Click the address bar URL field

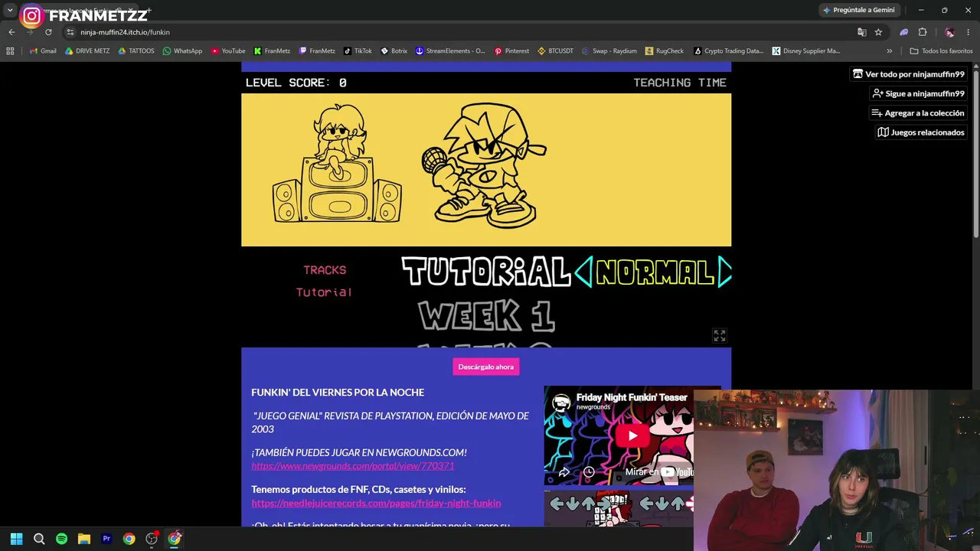click(459, 32)
